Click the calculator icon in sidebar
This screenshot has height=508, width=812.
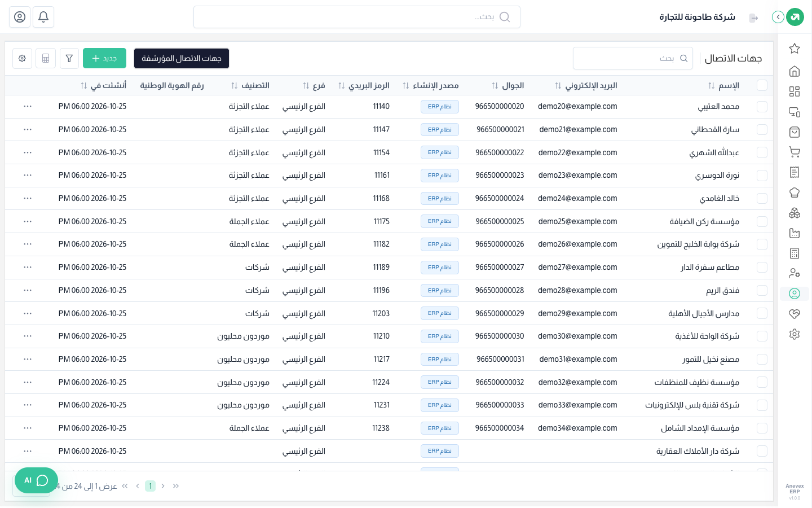(795, 253)
